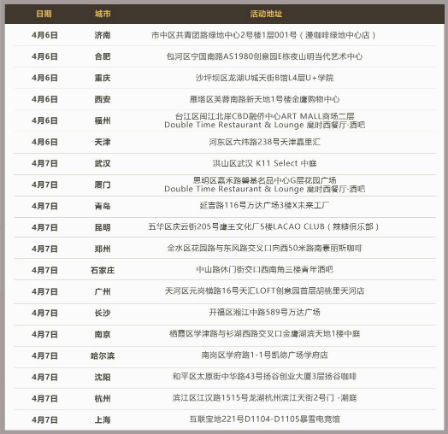Click 昆明 LACAO CLUB address
The width and height of the screenshot is (448, 434).
coord(263,227)
